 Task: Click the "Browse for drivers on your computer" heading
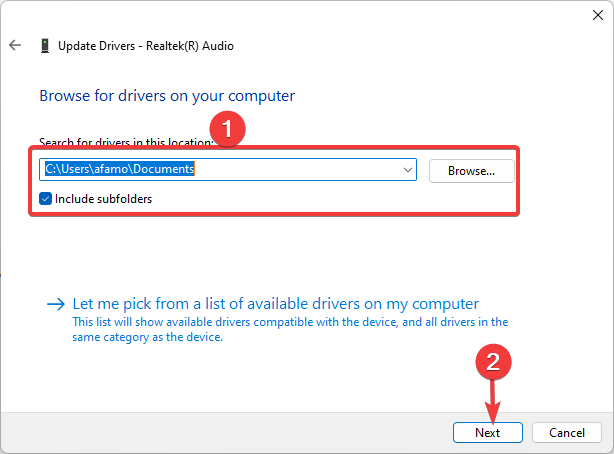tap(167, 96)
